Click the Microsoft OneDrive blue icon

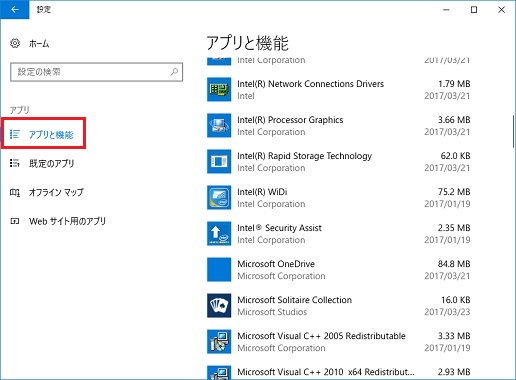tap(219, 269)
